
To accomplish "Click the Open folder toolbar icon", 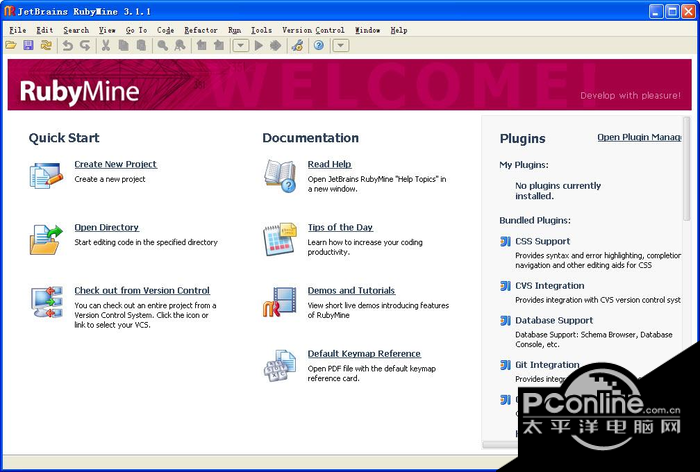I will (11, 45).
